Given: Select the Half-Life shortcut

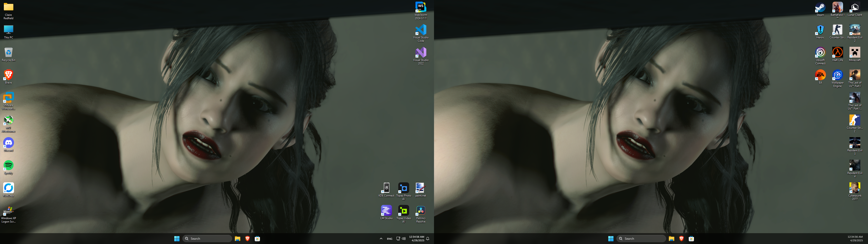Looking at the screenshot, I should tap(837, 54).
